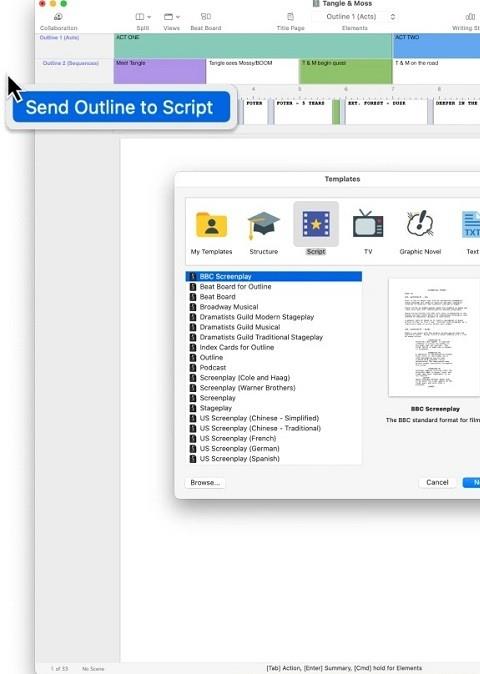Choose the Structure template category
Viewport: 480px width, 674px height.
[263, 232]
